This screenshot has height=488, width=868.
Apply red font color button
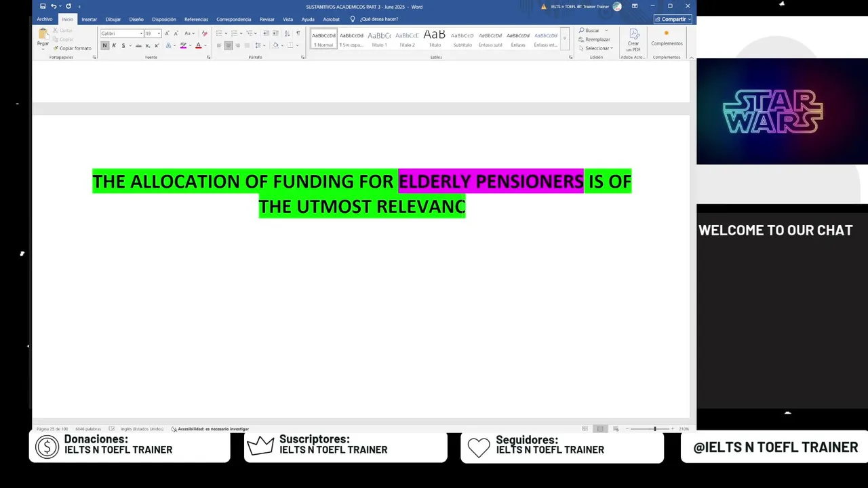point(198,45)
